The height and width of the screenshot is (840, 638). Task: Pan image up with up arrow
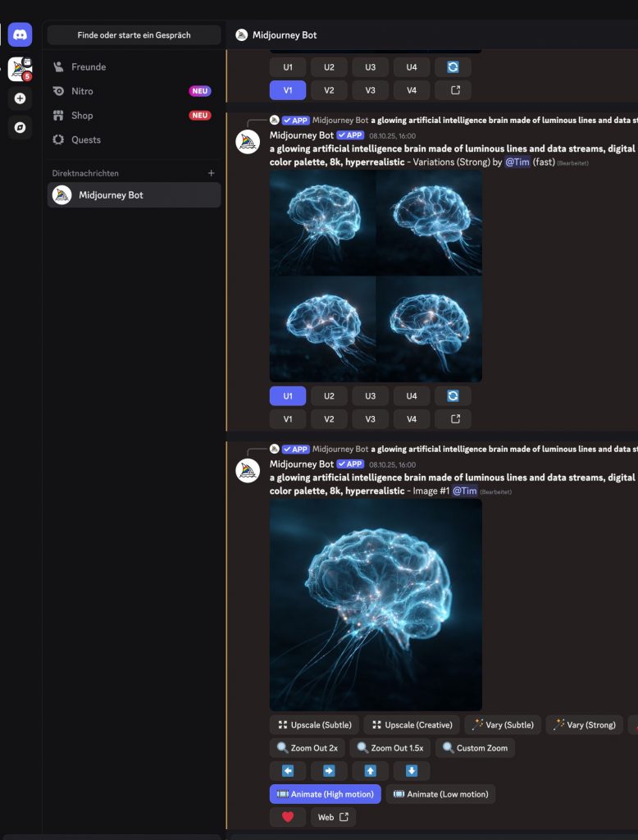click(371, 771)
